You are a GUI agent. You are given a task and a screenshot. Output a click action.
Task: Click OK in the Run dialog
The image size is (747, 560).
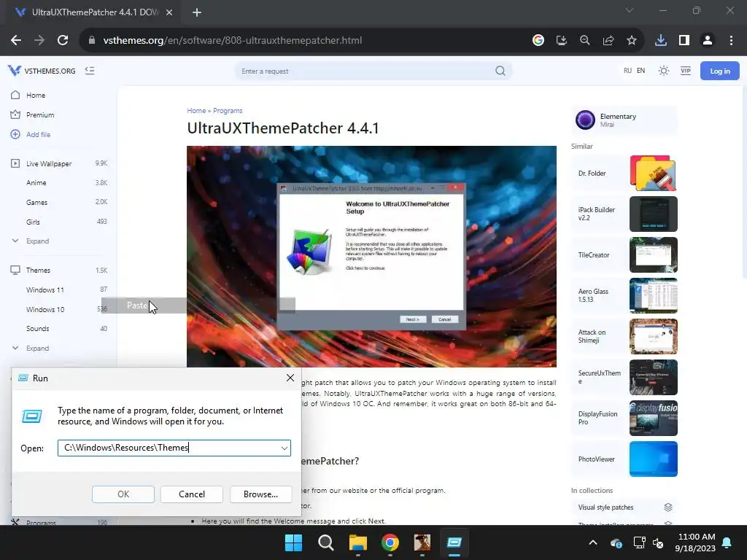[x=123, y=494]
